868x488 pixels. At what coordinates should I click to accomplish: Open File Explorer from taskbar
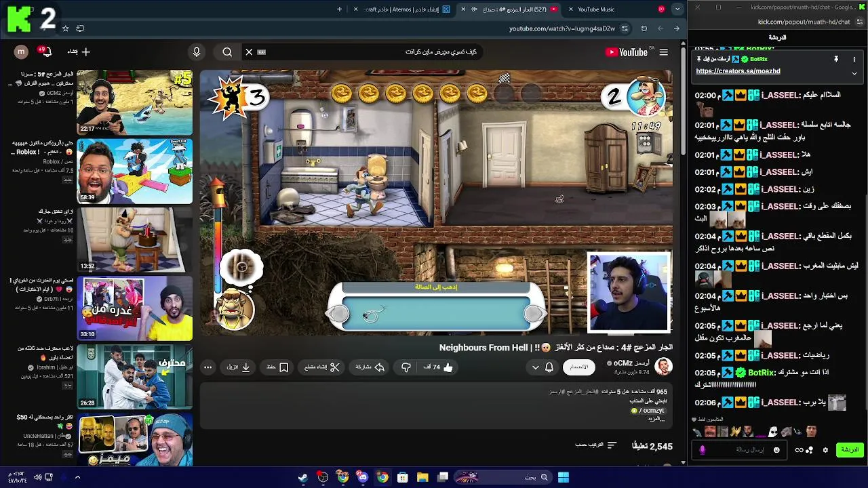[x=422, y=478]
